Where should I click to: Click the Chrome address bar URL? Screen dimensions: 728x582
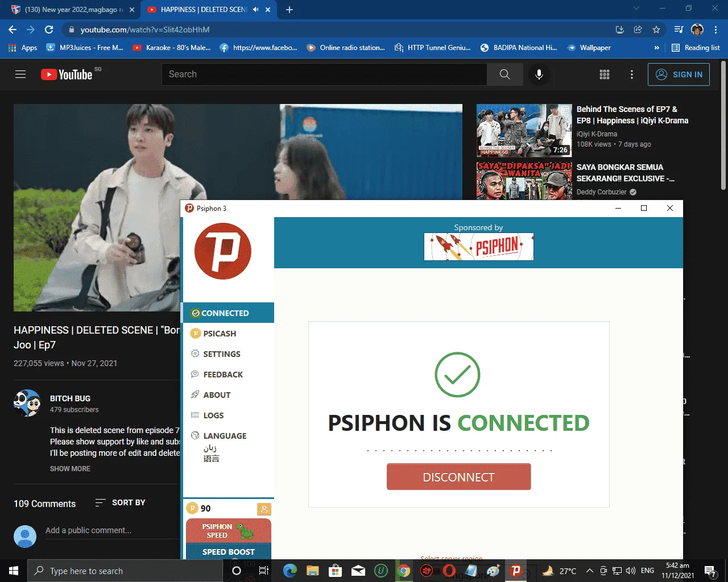[145, 30]
